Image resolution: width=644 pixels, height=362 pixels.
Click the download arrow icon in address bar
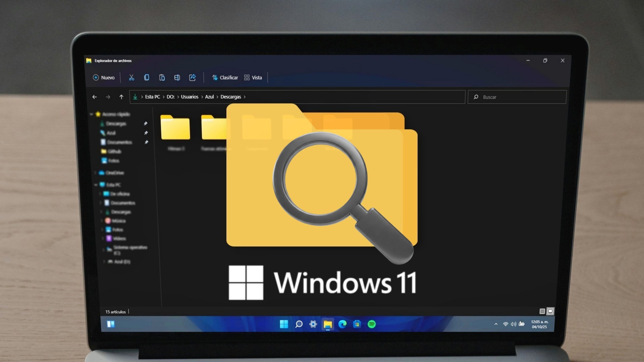(x=135, y=97)
